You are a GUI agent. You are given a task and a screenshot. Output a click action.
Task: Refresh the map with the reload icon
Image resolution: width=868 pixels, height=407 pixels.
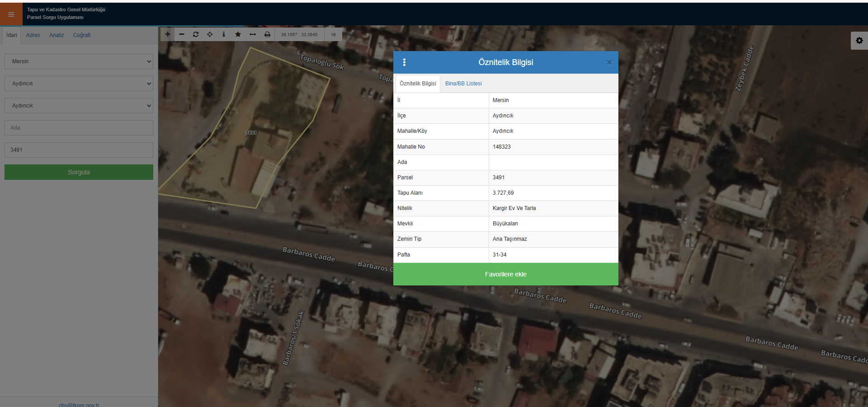[x=196, y=34]
